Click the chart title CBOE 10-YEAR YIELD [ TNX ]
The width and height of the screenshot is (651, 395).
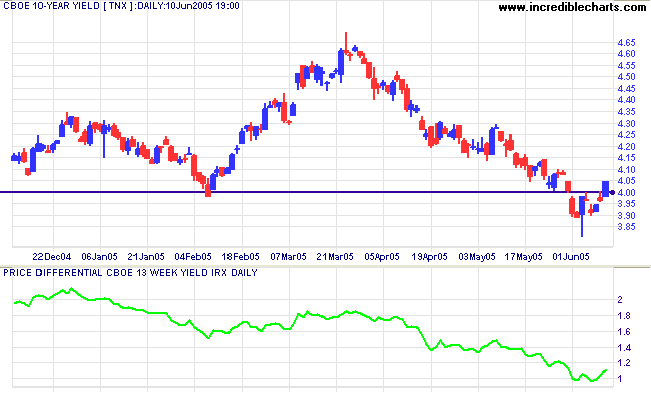click(69, 6)
